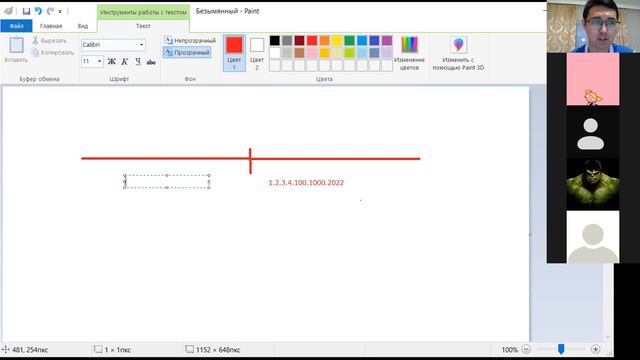
Task: Pick the lime green palette swatch
Action: pyautogui.click(x=349, y=53)
